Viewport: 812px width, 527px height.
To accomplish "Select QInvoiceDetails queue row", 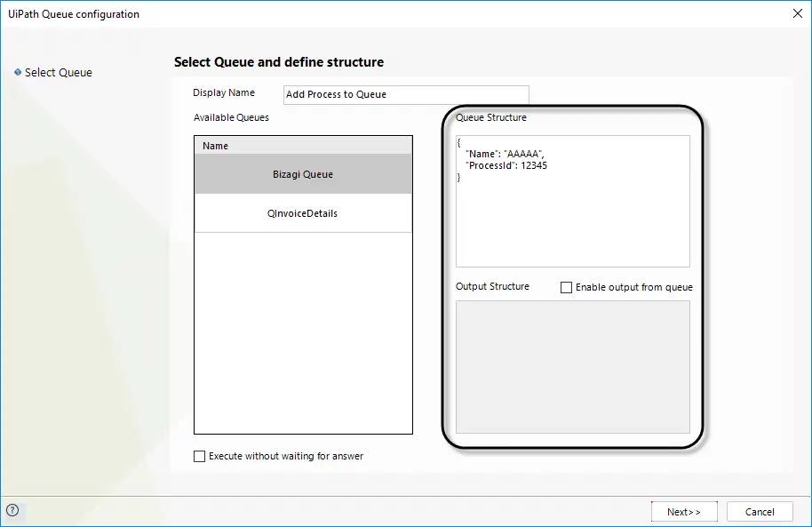I will [x=303, y=213].
